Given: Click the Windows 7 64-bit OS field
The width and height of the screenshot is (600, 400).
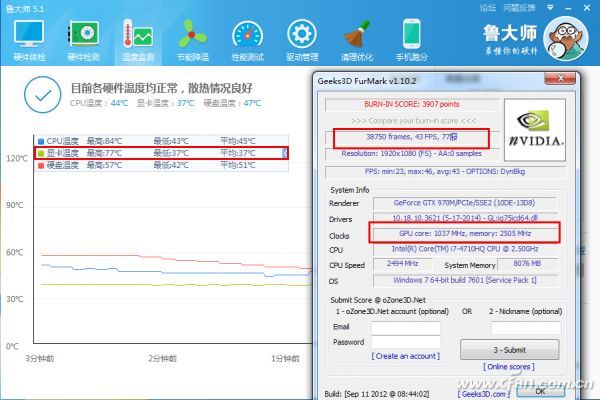Looking at the screenshot, I should [465, 280].
